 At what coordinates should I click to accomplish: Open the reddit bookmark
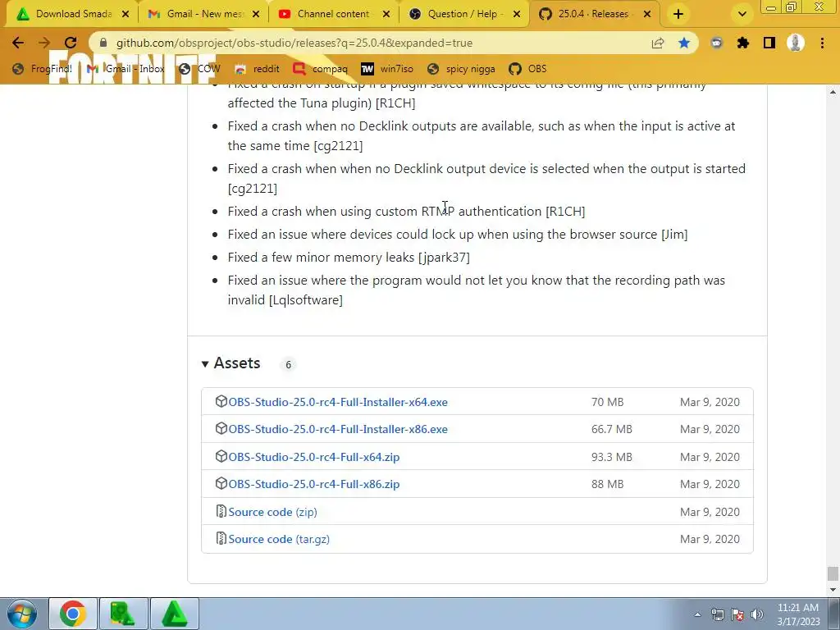coord(257,69)
